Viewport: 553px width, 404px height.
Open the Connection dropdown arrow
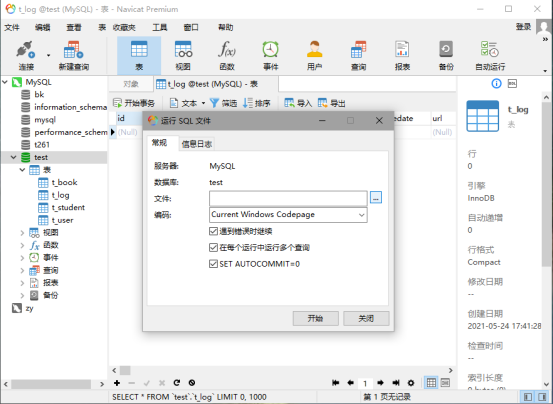tap(48, 55)
